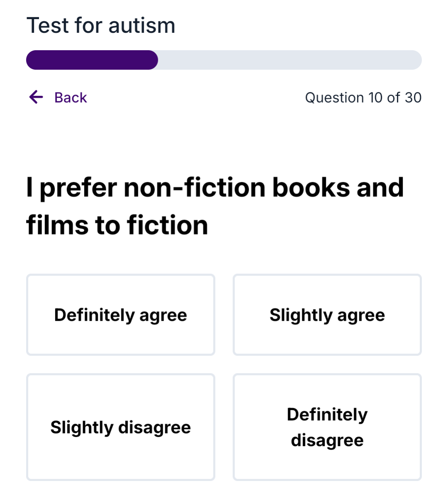Select the Definitely disagree option

327,427
